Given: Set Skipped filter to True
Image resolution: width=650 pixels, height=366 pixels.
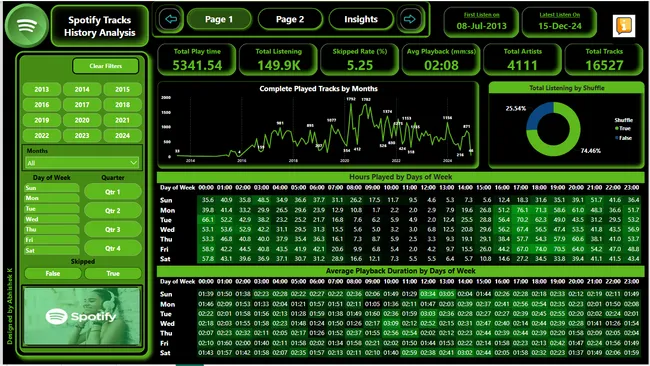Looking at the screenshot, I should click(x=113, y=274).
